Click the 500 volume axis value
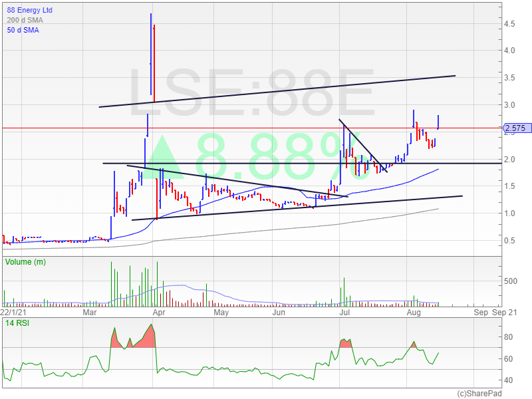Viewport: 532px width, 399px height. click(511, 281)
